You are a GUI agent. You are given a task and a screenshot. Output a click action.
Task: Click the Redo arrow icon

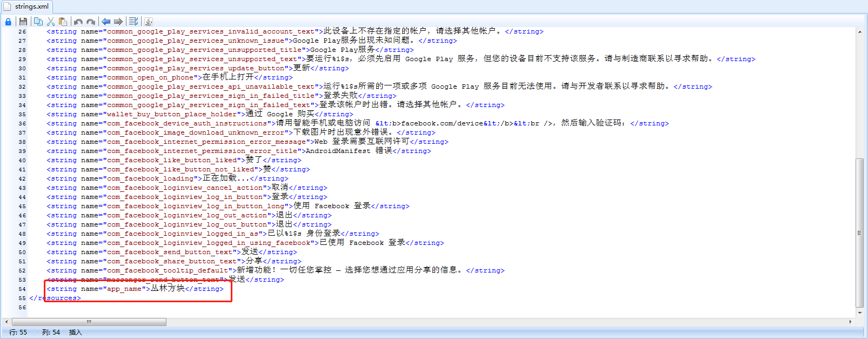tap(91, 22)
